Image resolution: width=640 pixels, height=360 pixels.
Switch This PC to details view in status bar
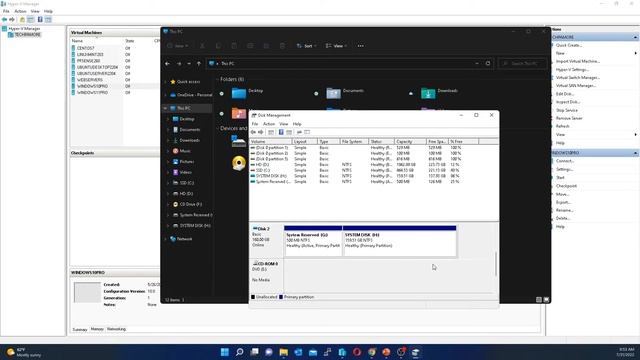pyautogui.click(x=539, y=300)
